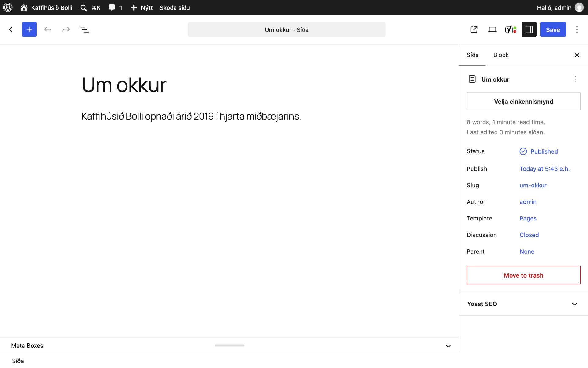Open the document overview list view
Viewport: 588px width, 368px height.
pos(85,29)
